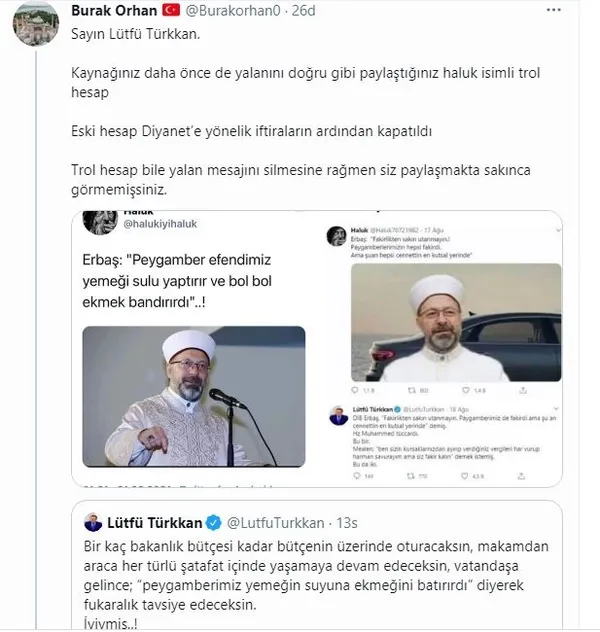
Task: Open the 26d tweet timestamp
Action: [303, 10]
